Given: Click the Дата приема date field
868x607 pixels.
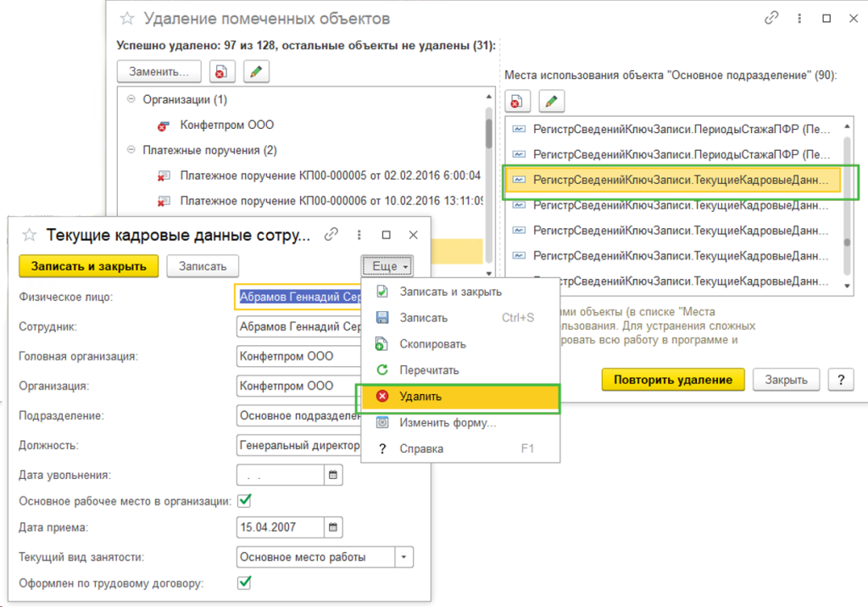Looking at the screenshot, I should pyautogui.click(x=280, y=527).
